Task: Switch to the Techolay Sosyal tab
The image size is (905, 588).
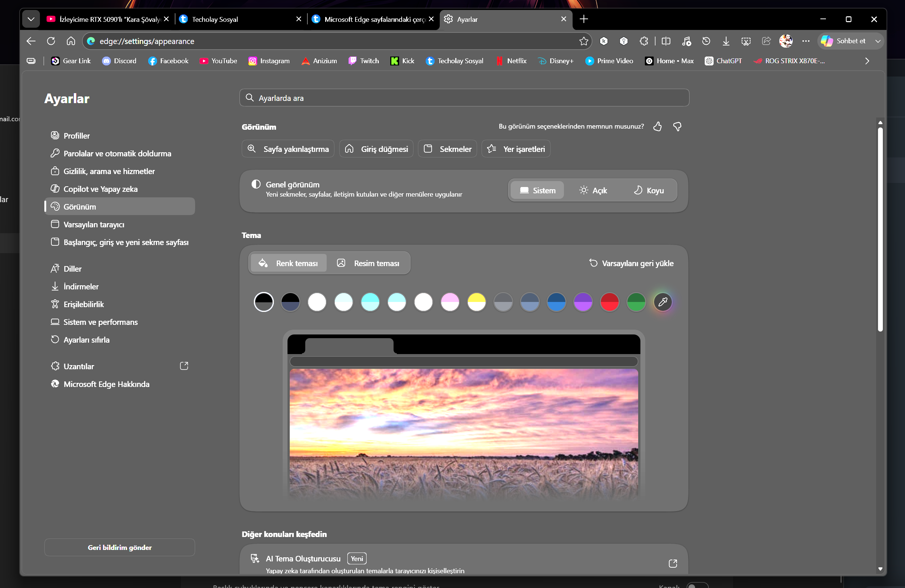Action: [240, 19]
